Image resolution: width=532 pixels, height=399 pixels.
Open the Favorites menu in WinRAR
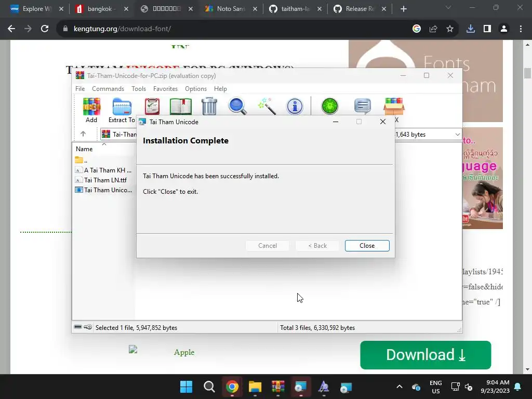(x=165, y=88)
